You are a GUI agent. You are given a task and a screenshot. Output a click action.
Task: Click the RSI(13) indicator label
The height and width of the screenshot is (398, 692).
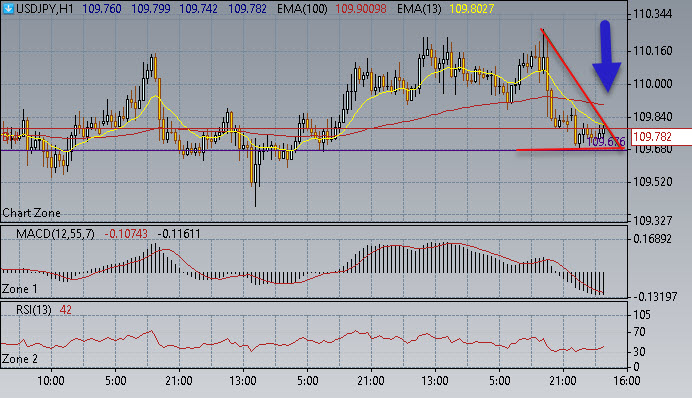(34, 310)
